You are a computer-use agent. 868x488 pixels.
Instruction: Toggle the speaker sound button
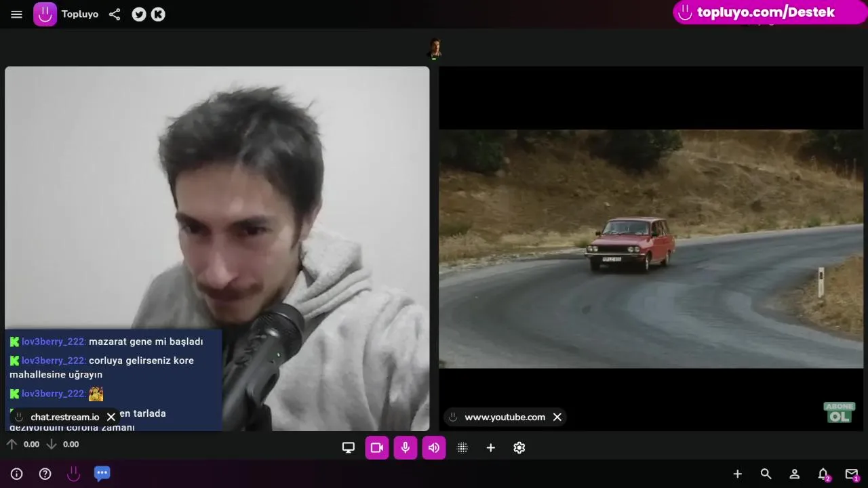click(434, 447)
